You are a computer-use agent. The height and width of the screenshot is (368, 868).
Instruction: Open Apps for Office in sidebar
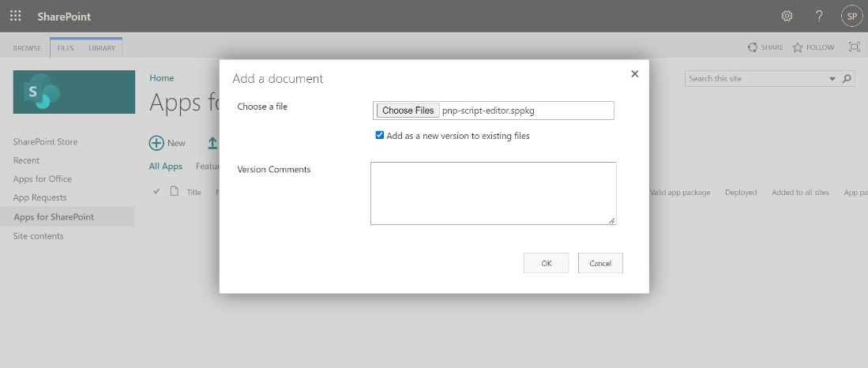click(x=43, y=178)
